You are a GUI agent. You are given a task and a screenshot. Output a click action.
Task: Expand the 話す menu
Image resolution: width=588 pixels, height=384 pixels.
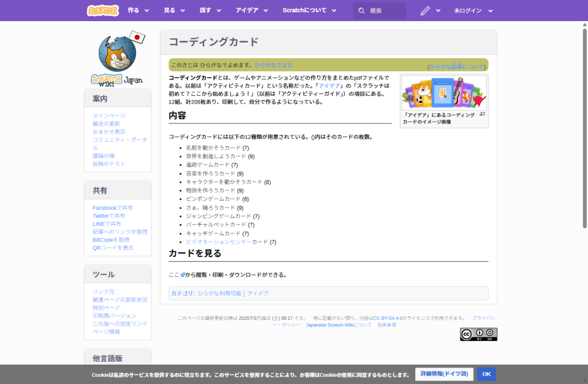pyautogui.click(x=211, y=11)
